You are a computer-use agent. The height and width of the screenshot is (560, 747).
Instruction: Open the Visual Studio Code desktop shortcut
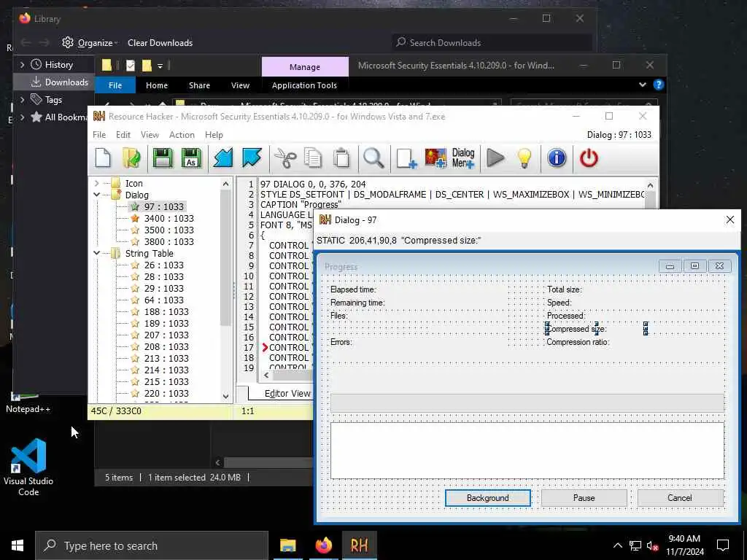coord(28,467)
